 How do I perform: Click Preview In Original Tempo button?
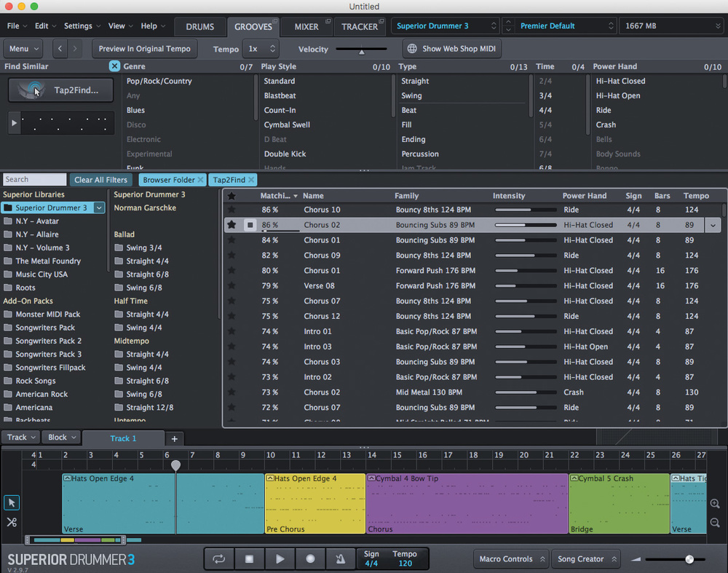point(144,48)
